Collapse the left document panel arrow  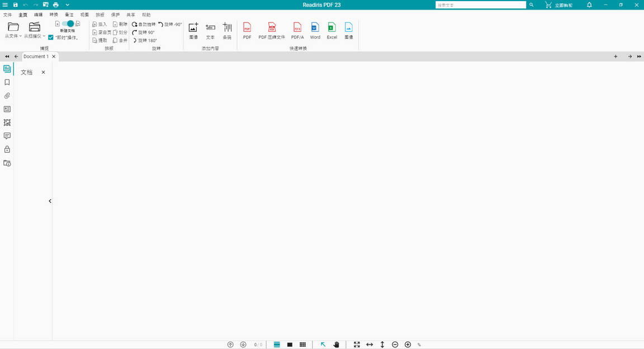[x=50, y=201]
